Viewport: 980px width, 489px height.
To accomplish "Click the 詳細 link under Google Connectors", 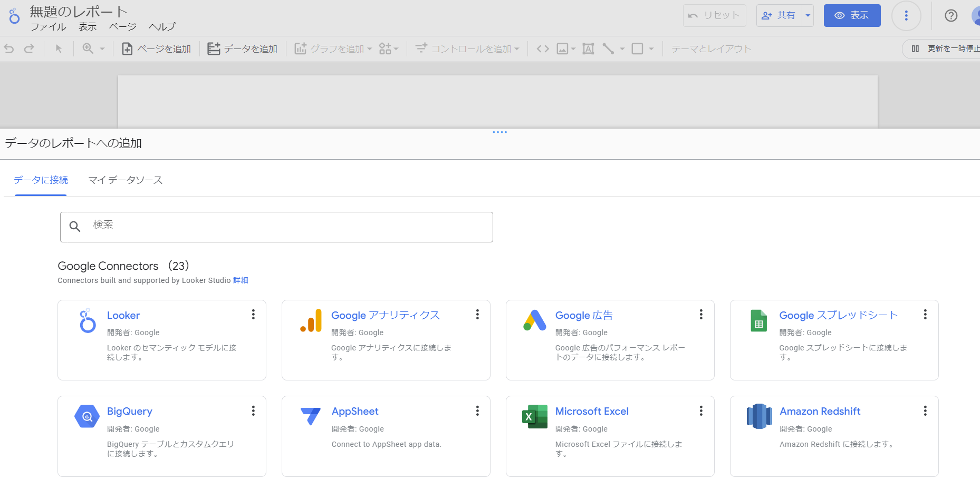I will [241, 280].
